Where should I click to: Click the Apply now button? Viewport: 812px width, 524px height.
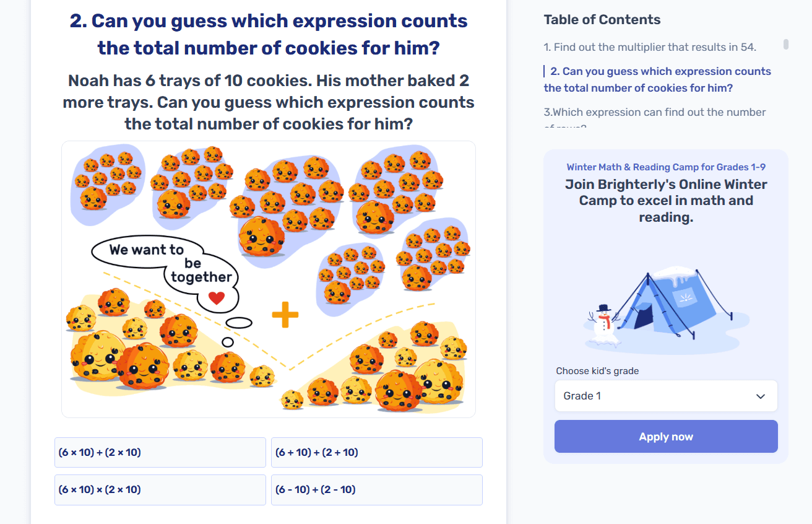666,436
